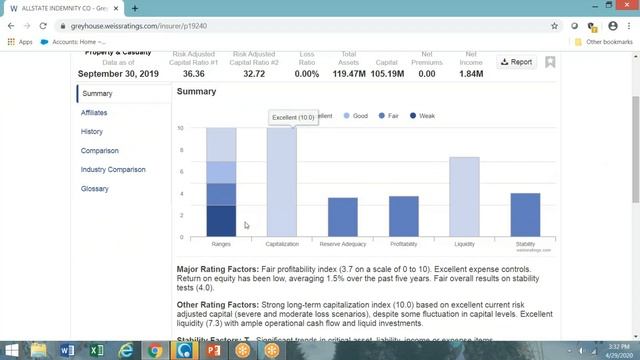This screenshot has height=360, width=640.
Task: Click the Chrome extension icon beside profile
Action: (592, 27)
